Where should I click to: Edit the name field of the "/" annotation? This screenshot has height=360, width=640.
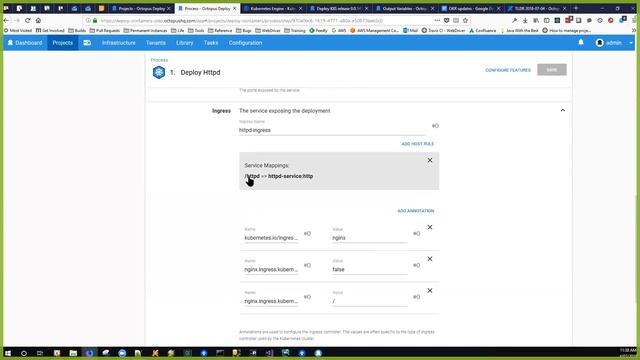[x=271, y=302]
